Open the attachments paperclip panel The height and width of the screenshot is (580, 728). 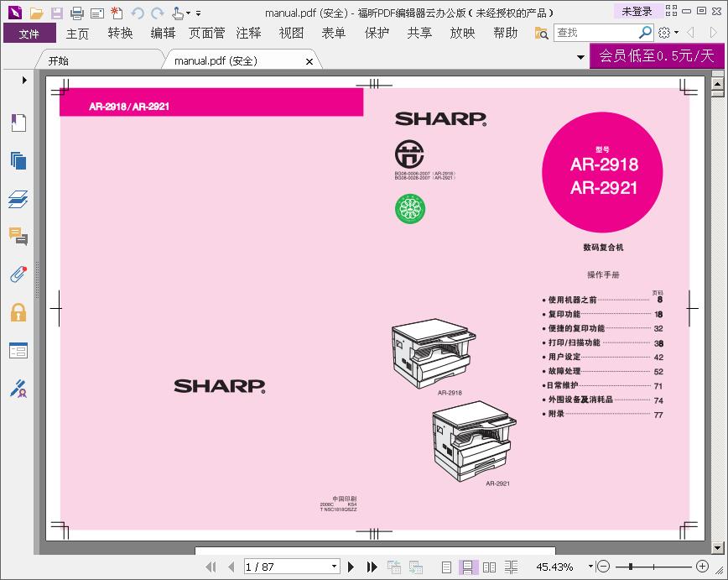[x=18, y=274]
